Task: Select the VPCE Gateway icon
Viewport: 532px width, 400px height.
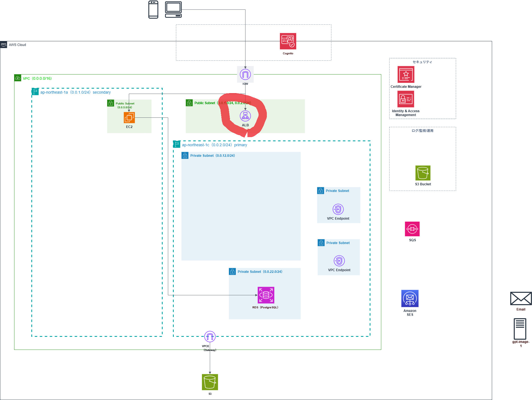Action: (x=210, y=337)
